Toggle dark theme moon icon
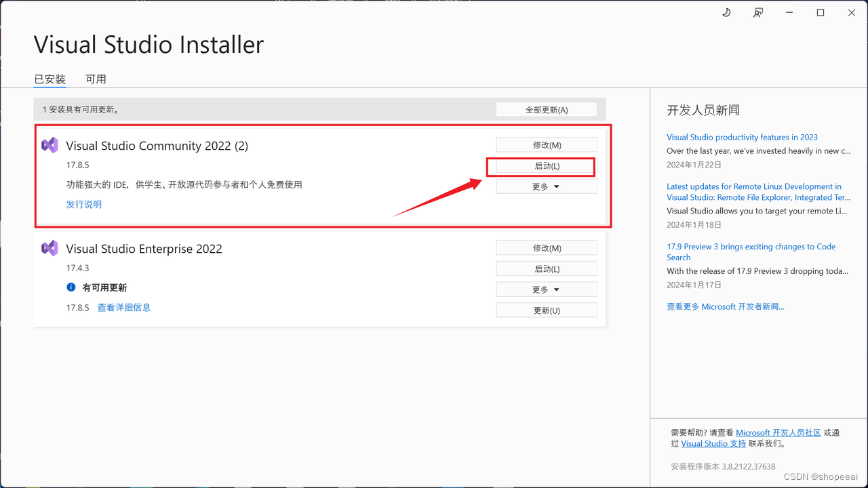868x488 pixels. click(726, 13)
